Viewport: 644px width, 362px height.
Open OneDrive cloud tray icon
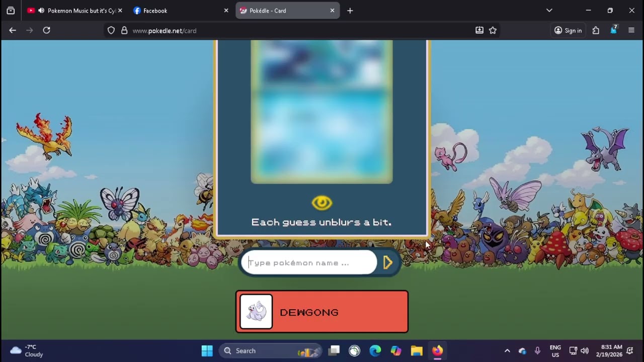(x=522, y=351)
